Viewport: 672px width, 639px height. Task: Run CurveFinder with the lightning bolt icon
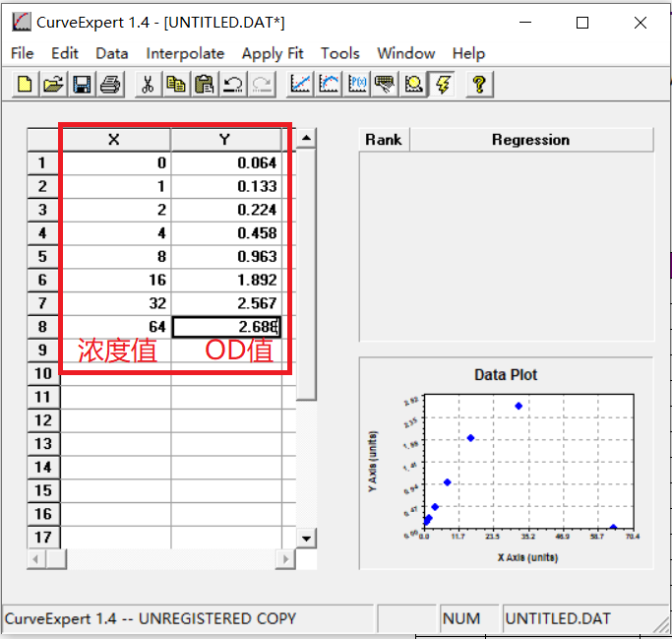(x=443, y=85)
